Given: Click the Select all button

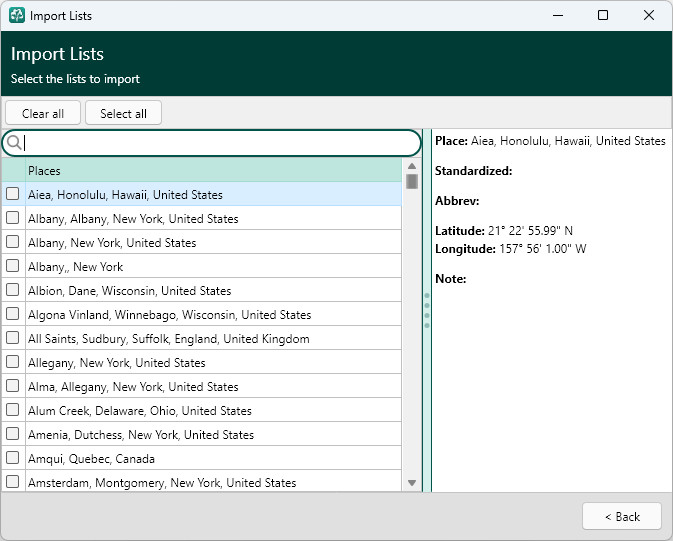Looking at the screenshot, I should 123,113.
